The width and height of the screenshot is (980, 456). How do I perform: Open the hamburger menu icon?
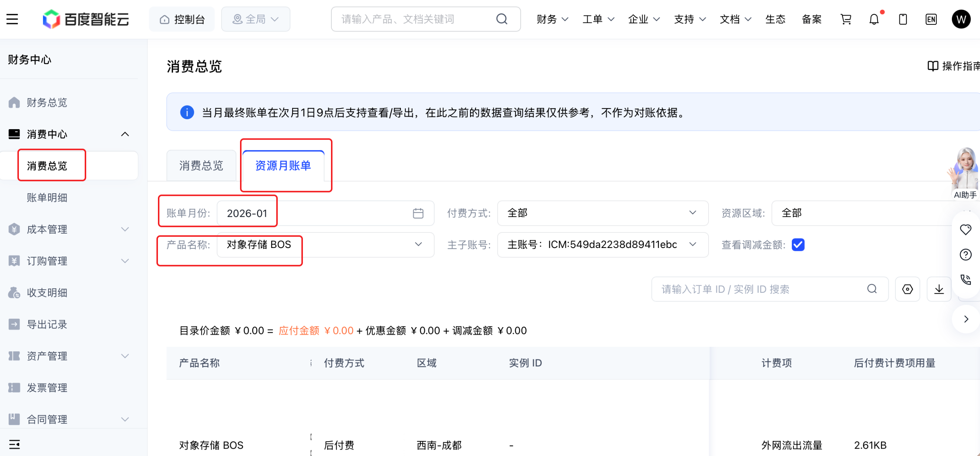coord(12,19)
